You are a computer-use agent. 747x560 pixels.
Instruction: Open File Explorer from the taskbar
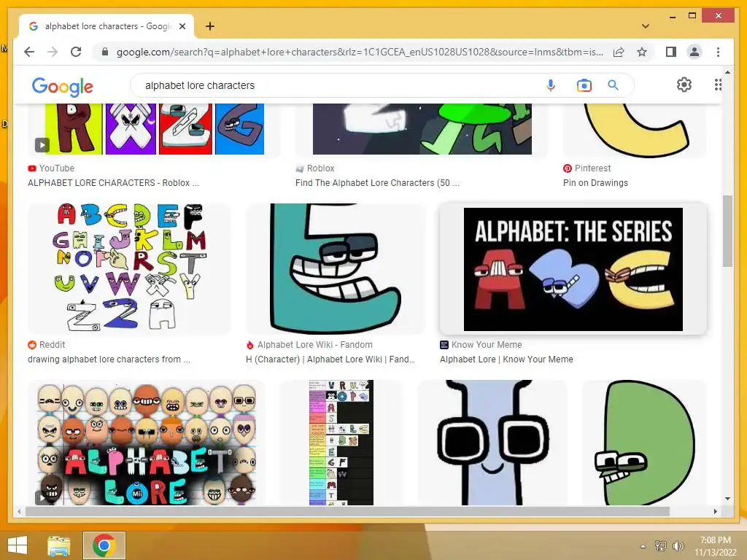[59, 545]
